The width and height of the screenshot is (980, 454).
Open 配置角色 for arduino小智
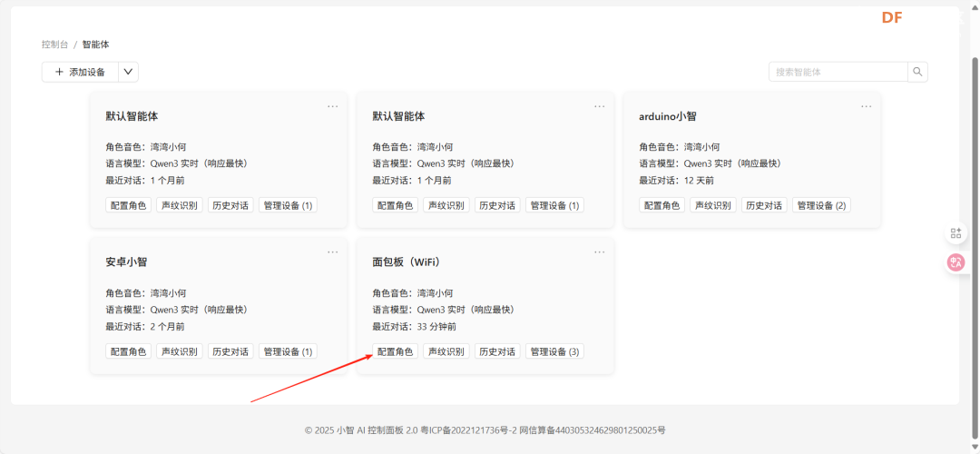tap(661, 205)
